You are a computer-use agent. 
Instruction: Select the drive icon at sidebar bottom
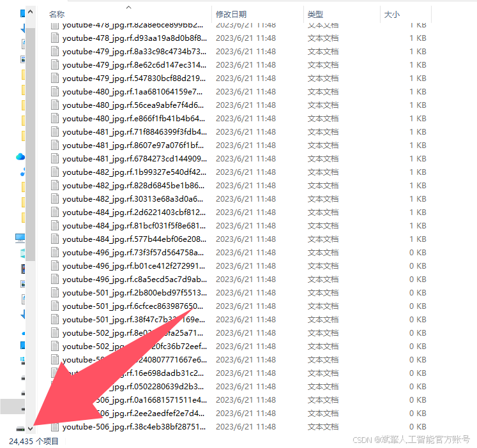click(20, 429)
